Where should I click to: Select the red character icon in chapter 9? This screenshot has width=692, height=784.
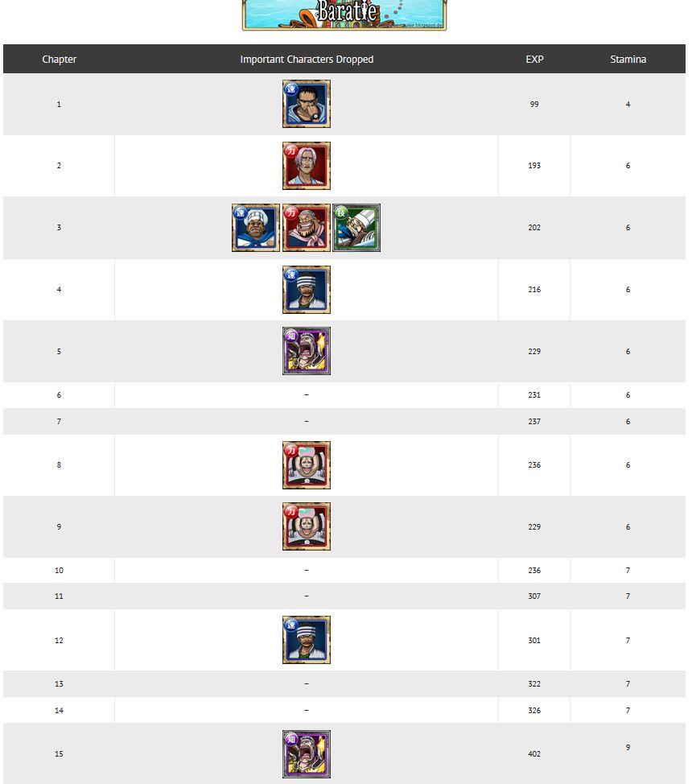click(x=306, y=526)
